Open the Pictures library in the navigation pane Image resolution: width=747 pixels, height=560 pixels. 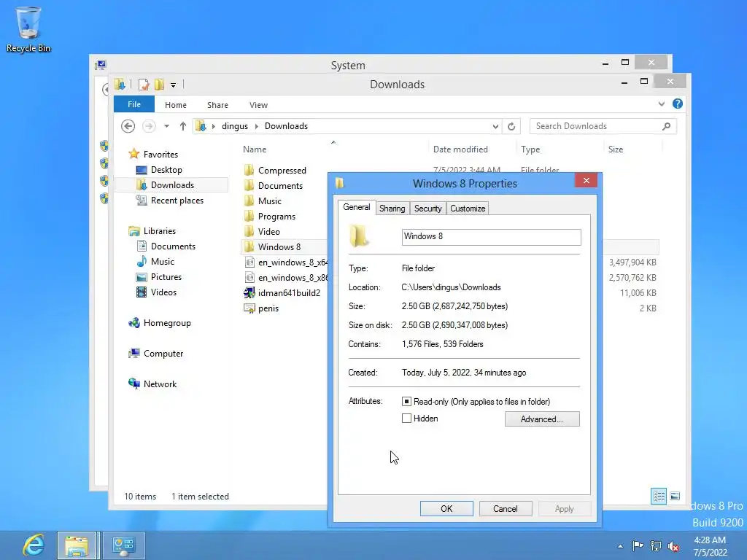point(166,276)
